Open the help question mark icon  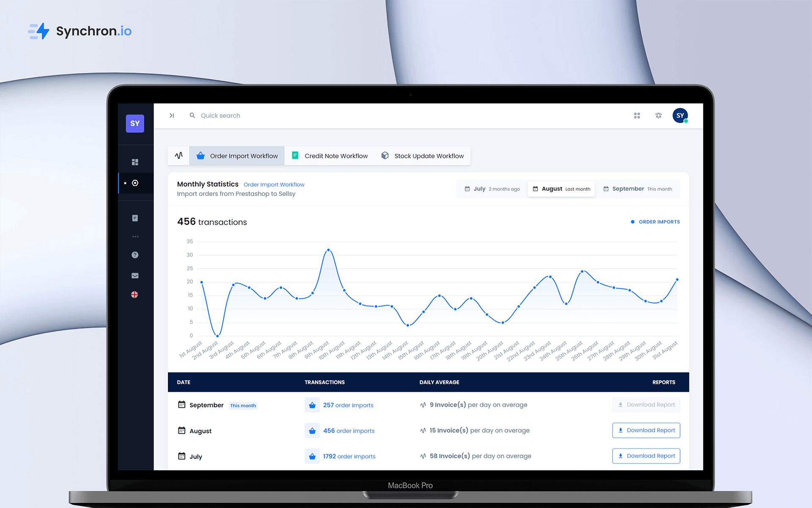135,255
